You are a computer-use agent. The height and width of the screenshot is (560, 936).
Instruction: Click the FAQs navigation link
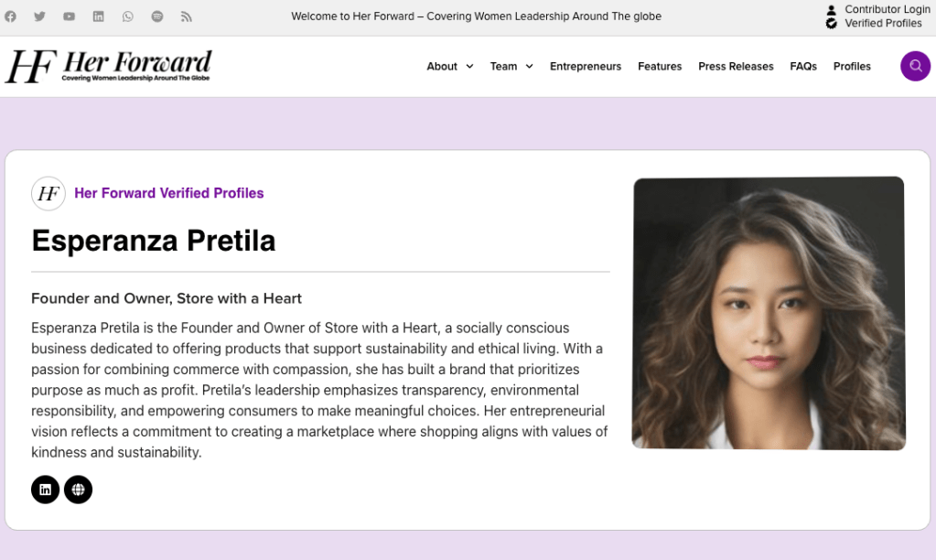pyautogui.click(x=803, y=66)
